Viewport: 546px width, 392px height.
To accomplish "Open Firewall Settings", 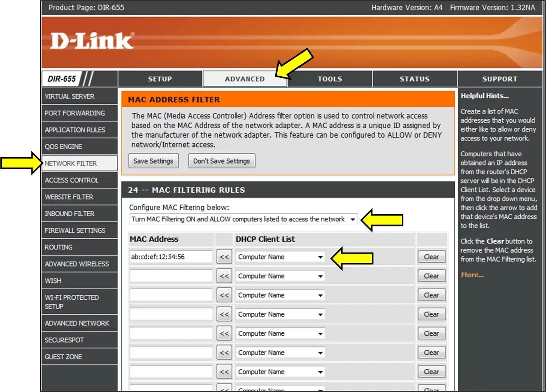I will [x=79, y=230].
